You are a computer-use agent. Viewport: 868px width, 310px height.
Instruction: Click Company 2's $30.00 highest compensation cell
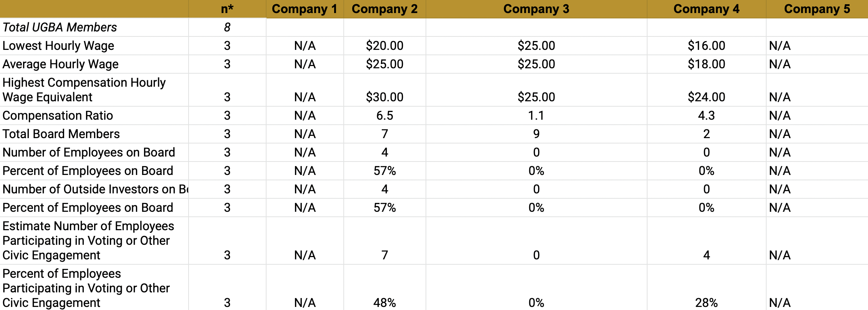(384, 97)
